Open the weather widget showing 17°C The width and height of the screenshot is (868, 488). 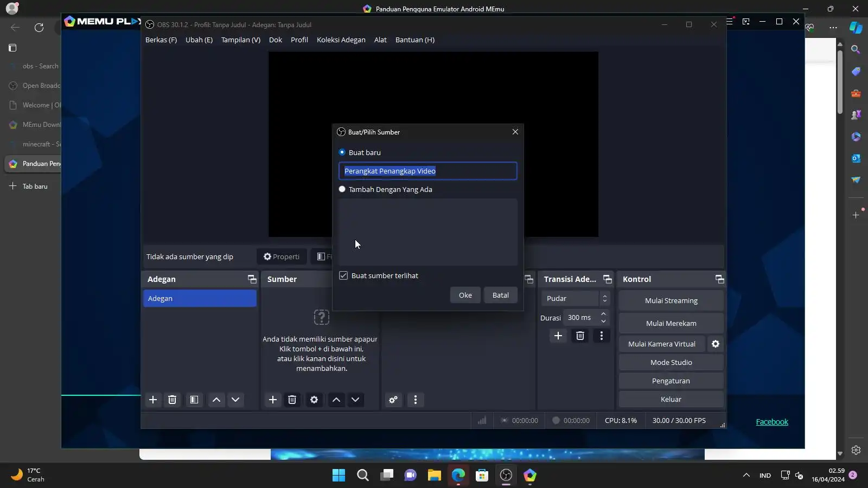tap(28, 475)
